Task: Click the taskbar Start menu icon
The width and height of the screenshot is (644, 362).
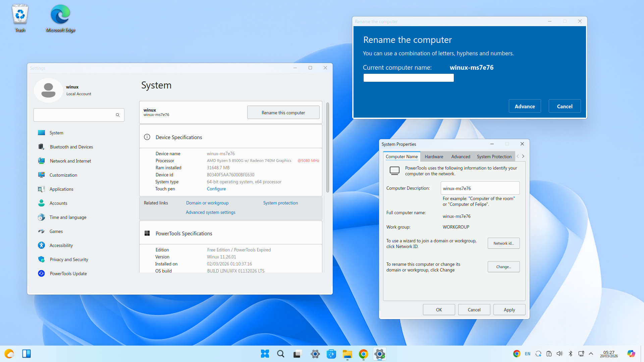Action: 265,354
